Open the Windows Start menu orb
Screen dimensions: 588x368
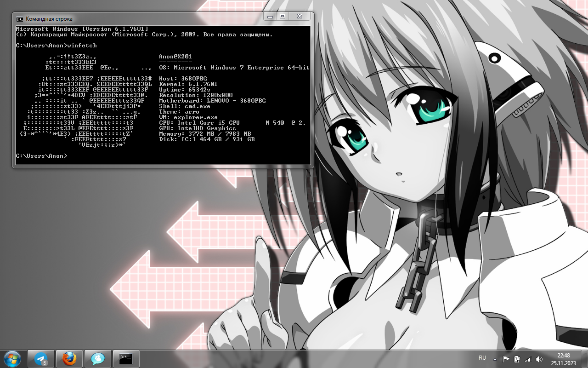coord(12,358)
